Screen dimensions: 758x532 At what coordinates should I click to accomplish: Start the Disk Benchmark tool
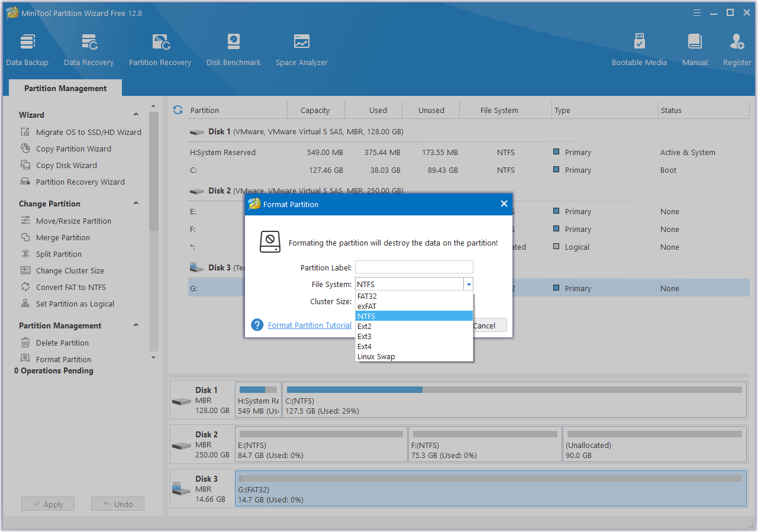click(233, 50)
